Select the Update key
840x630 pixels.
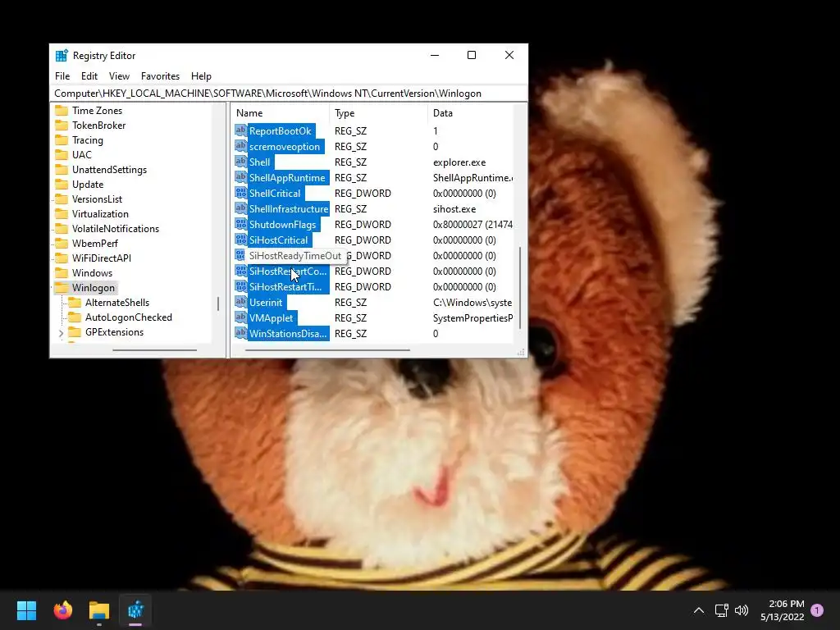[87, 185]
